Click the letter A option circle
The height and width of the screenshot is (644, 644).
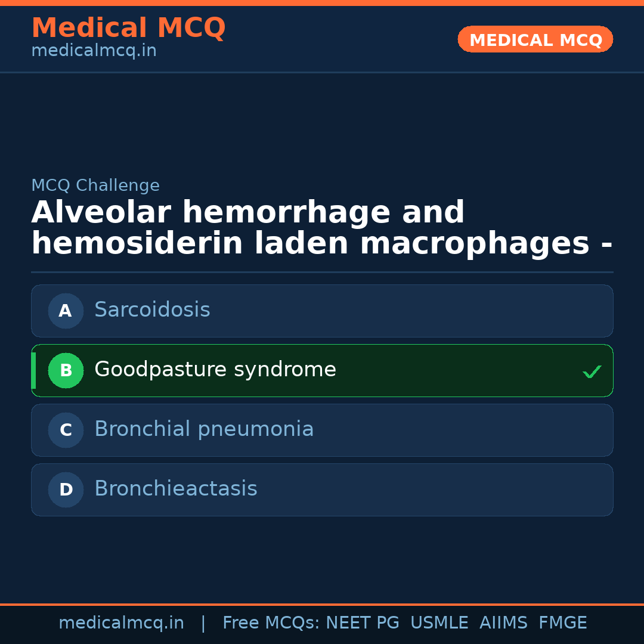pyautogui.click(x=66, y=311)
